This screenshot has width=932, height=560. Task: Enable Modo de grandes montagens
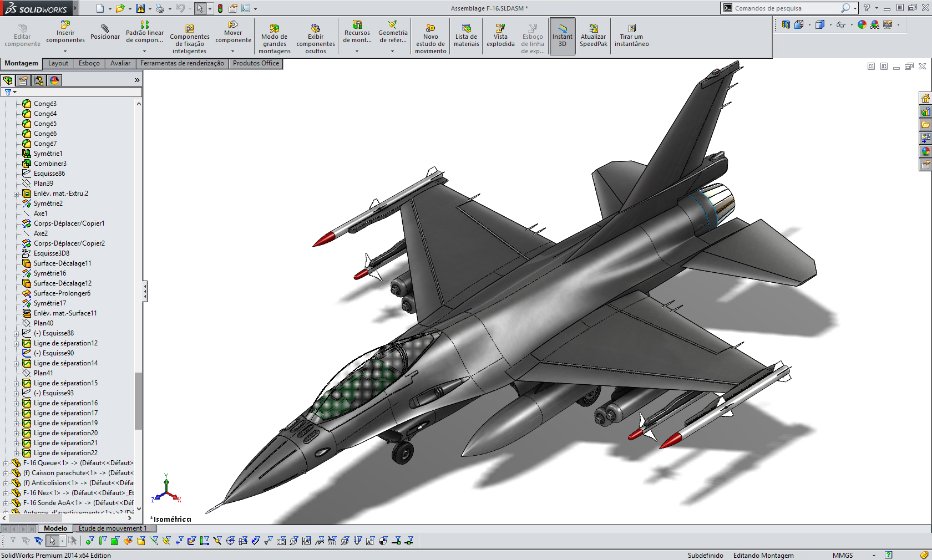point(275,38)
